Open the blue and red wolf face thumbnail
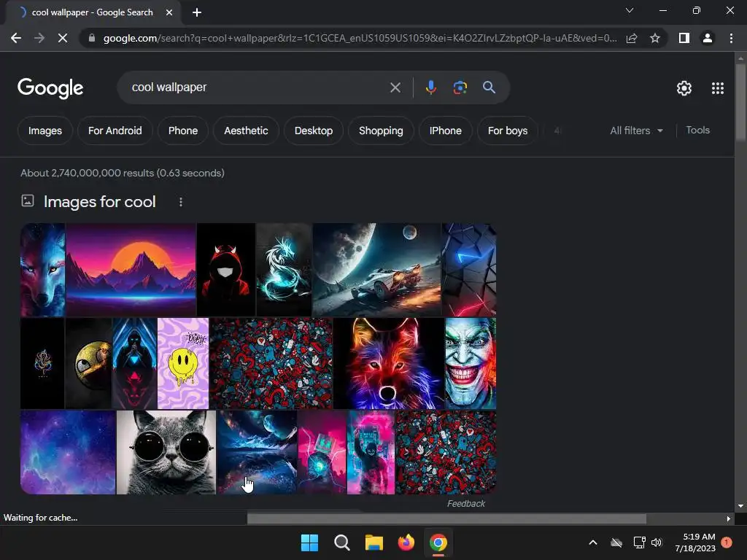747x560 pixels. tap(42, 270)
